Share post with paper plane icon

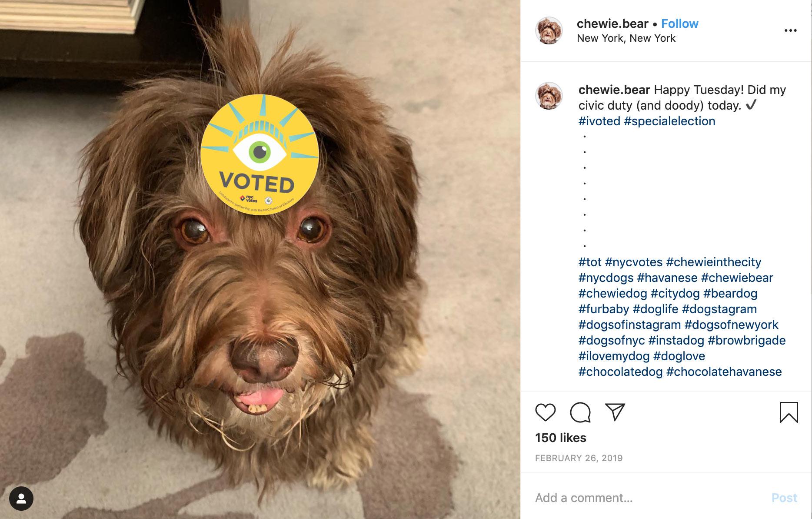(x=615, y=412)
